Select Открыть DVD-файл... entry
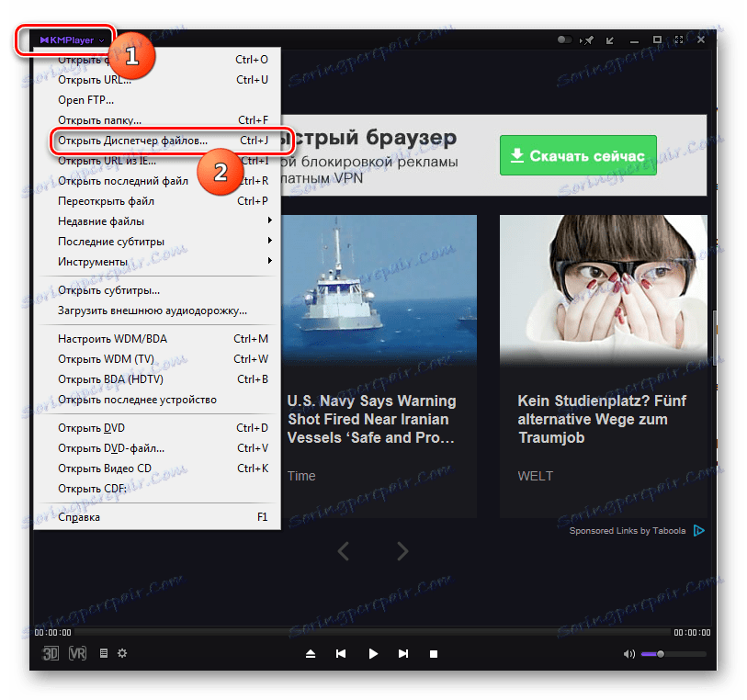 [158, 448]
